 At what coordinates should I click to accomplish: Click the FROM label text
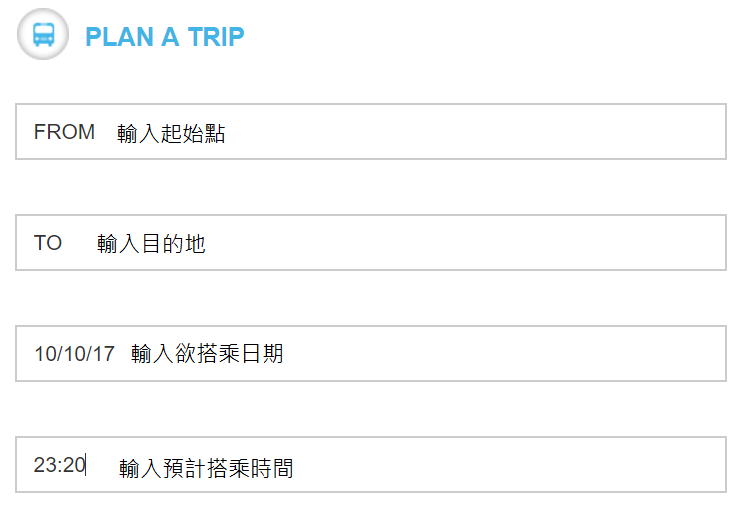(64, 132)
